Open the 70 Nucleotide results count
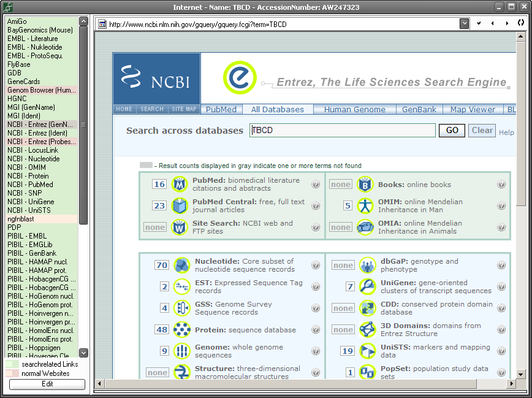The height and width of the screenshot is (398, 532). pyautogui.click(x=162, y=265)
